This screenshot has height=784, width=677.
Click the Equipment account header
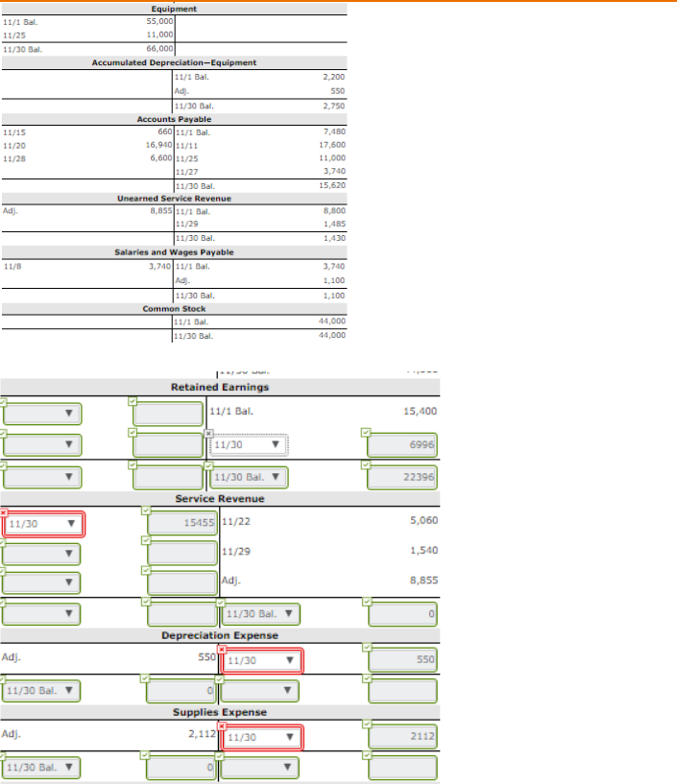coord(174,9)
